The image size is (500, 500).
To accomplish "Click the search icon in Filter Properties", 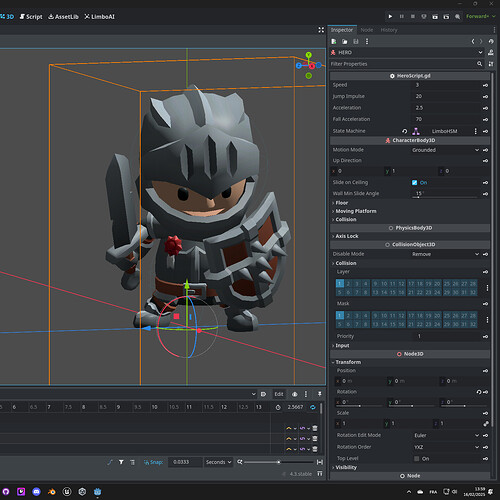I will [479, 64].
